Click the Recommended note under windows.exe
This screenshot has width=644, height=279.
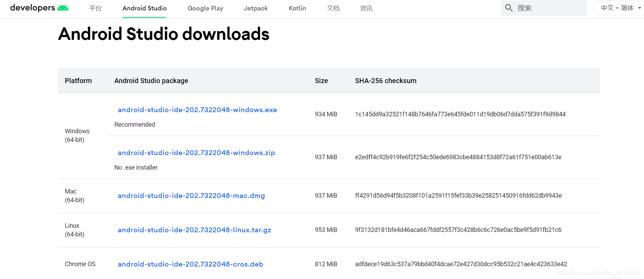[135, 125]
